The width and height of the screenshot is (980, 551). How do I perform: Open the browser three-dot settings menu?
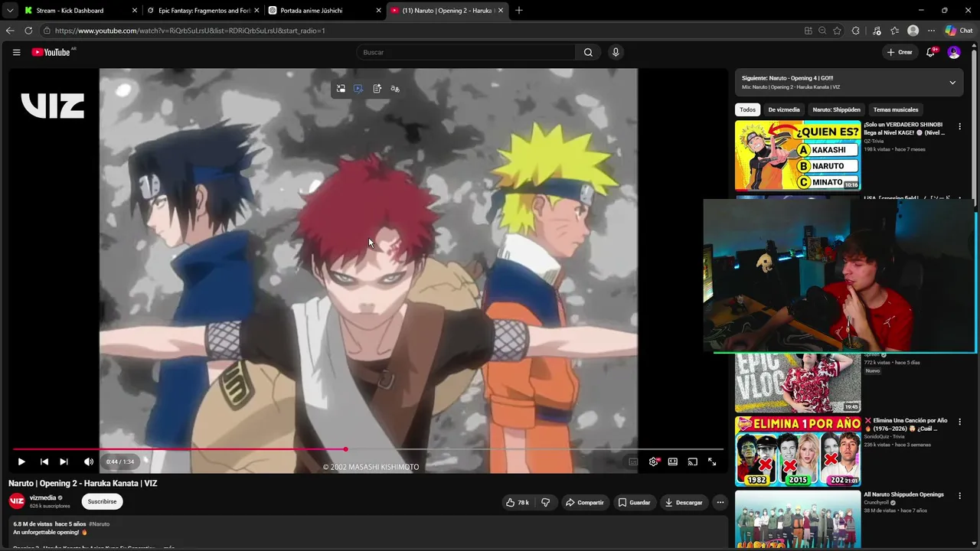pos(931,31)
